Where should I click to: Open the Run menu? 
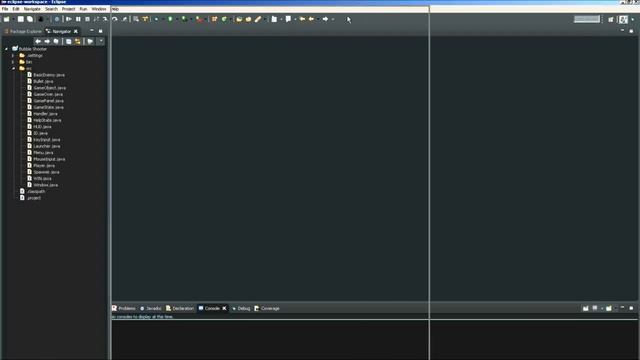(x=83, y=9)
